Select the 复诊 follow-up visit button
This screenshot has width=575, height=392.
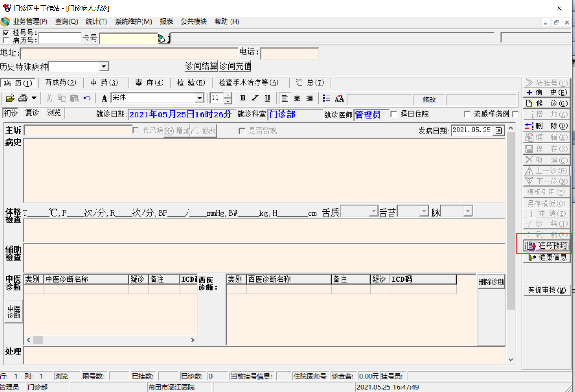pos(32,113)
